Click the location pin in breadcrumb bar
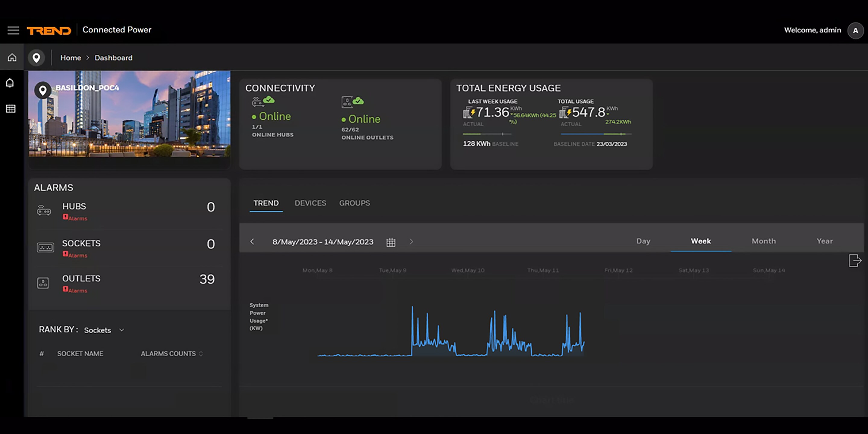Viewport: 868px width, 434px height. coord(36,58)
